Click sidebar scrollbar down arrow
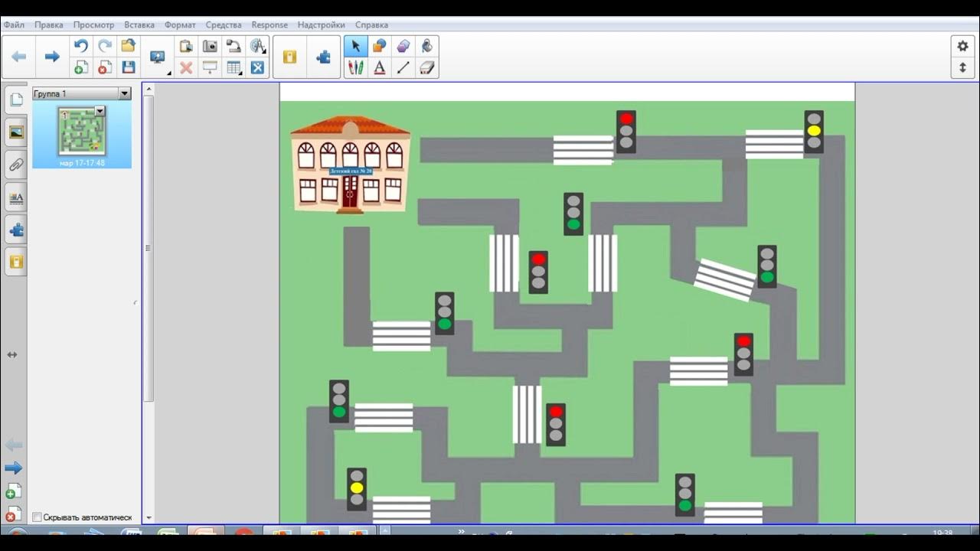This screenshot has width=980, height=551. (x=149, y=518)
